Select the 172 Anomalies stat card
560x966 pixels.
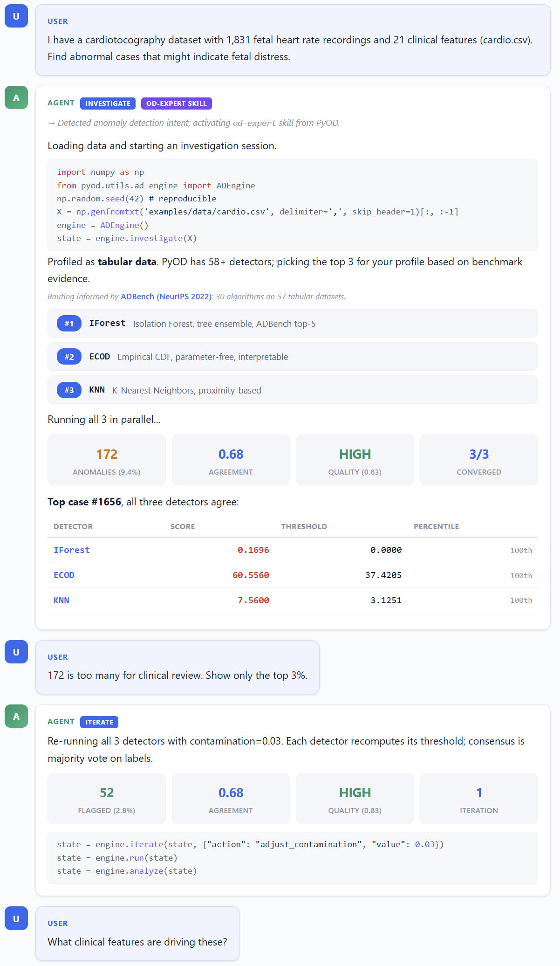tap(107, 460)
